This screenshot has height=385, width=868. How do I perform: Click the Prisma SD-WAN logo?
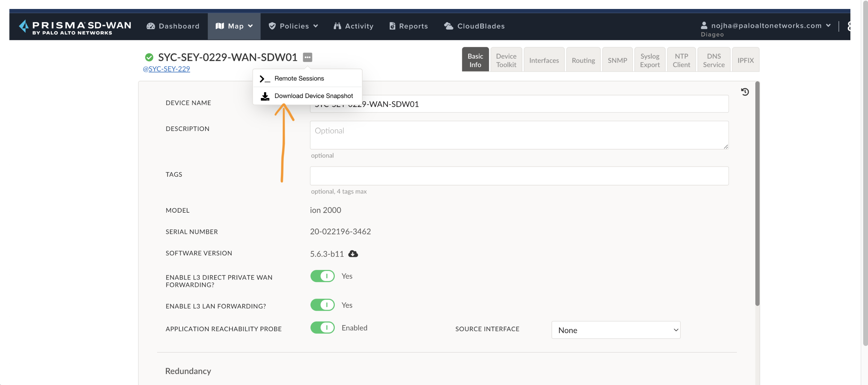tap(75, 27)
